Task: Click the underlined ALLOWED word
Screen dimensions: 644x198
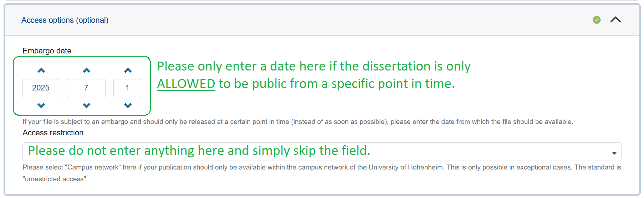Action: pos(186,84)
